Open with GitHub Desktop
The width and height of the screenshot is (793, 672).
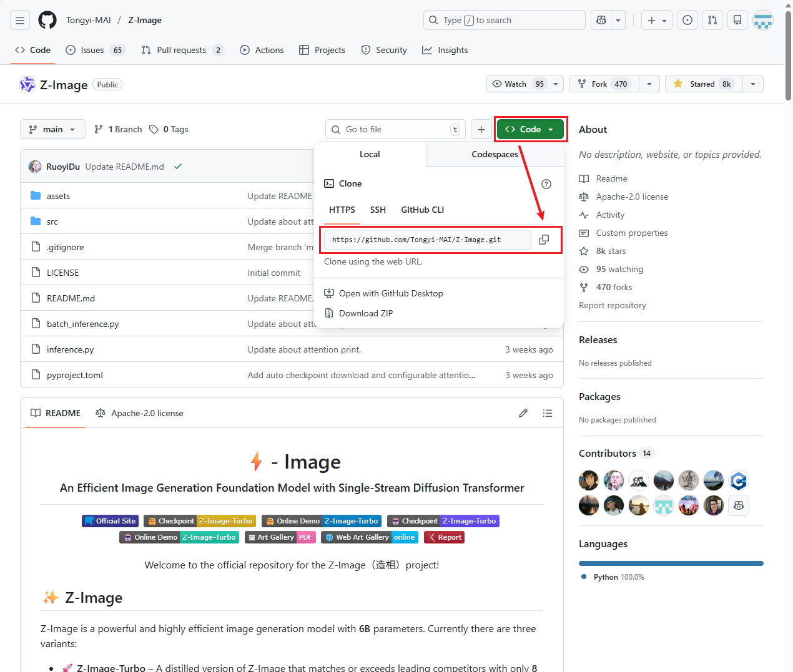pos(390,293)
